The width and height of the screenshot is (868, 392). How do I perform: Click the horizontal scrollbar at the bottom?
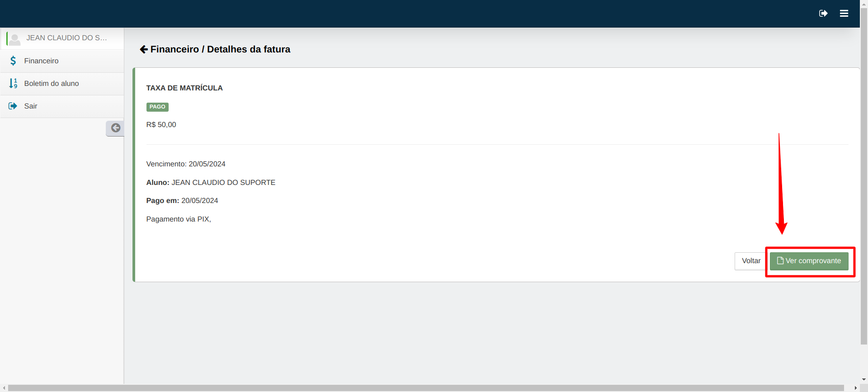tap(426, 388)
